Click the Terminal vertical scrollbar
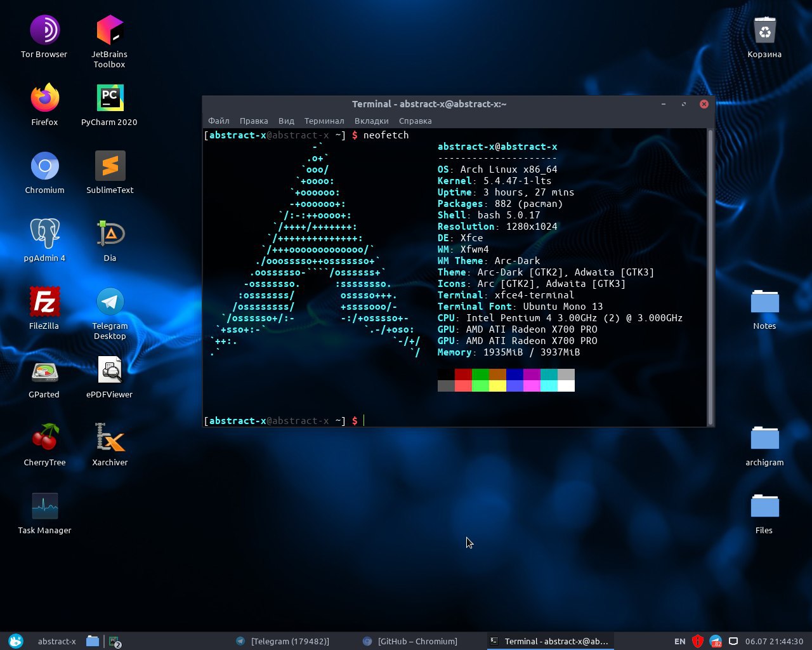 pos(710,277)
